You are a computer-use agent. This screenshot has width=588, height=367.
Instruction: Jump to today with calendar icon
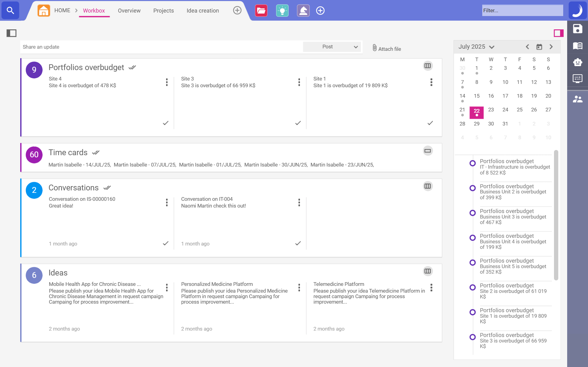[539, 47]
